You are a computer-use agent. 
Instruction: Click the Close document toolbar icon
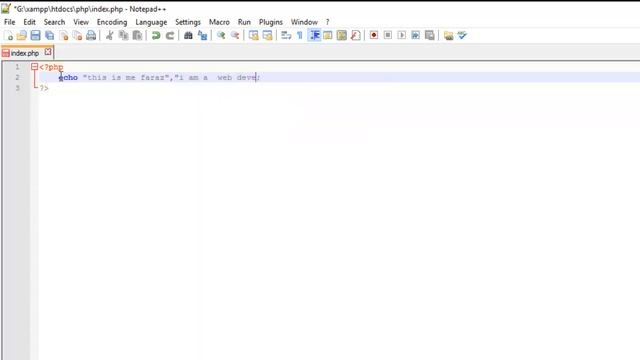click(64, 36)
